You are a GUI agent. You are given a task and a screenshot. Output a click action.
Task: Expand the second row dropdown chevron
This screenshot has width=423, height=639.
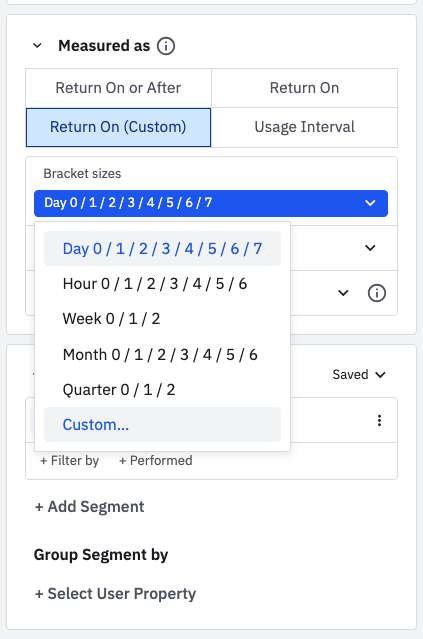pyautogui.click(x=370, y=248)
